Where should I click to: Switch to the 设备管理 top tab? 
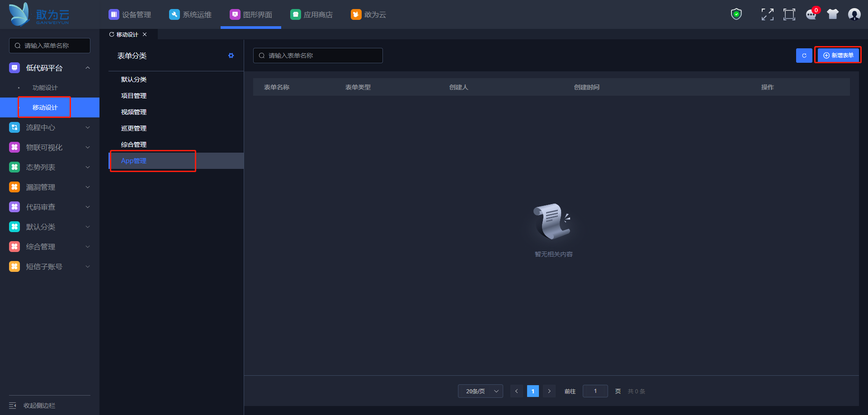[130, 14]
